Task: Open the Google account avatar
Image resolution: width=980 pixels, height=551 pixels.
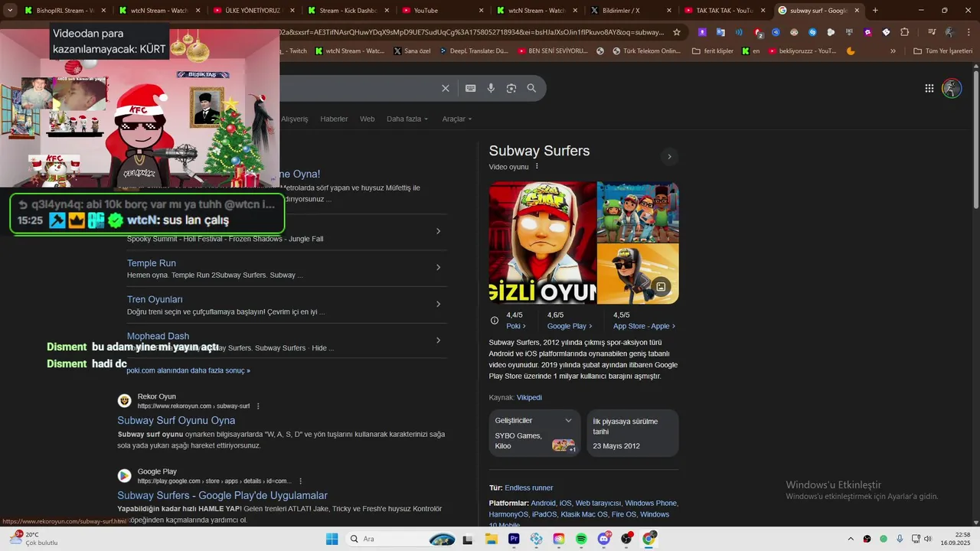Action: (952, 88)
